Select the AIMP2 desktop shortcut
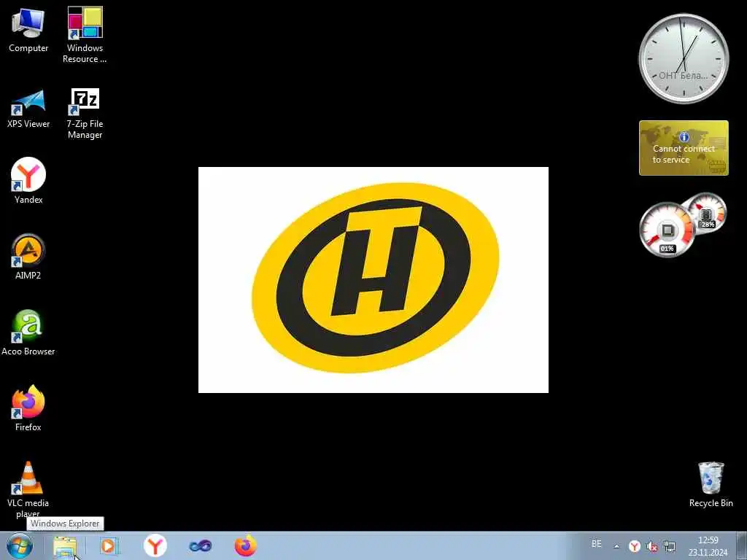Image resolution: width=747 pixels, height=560 pixels. click(28, 257)
